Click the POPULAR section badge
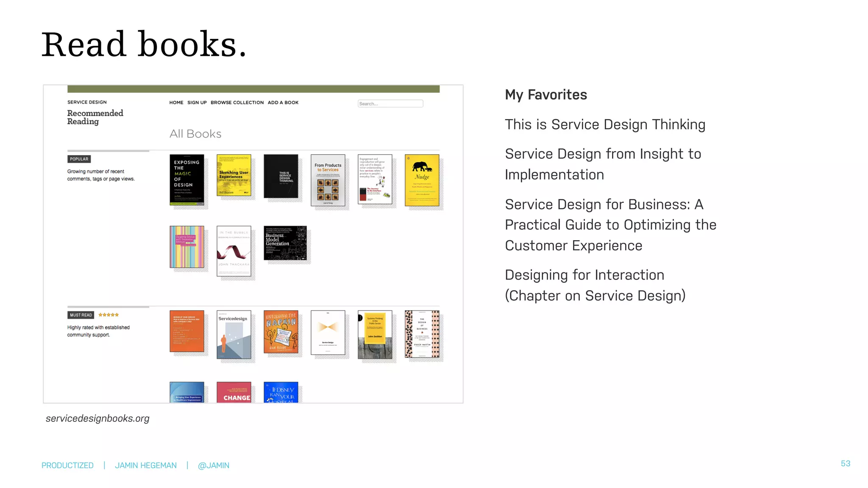Screen dimensions: 868x488 click(x=79, y=159)
